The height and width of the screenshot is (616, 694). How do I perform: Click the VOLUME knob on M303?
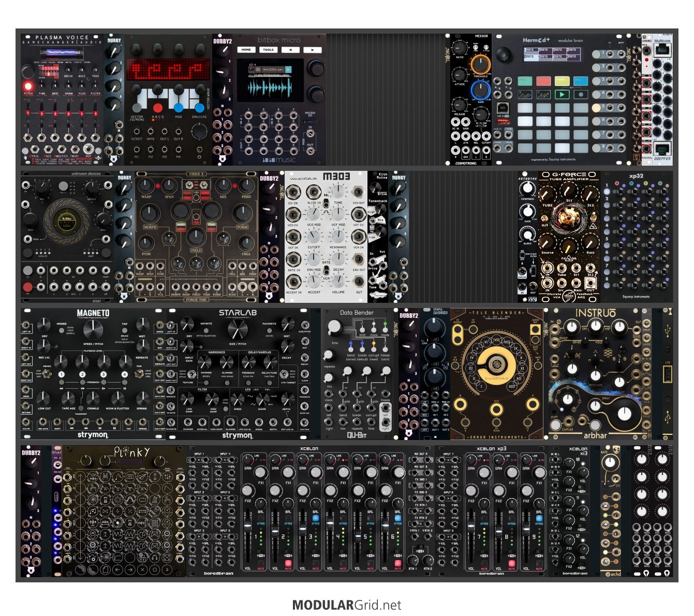(338, 281)
